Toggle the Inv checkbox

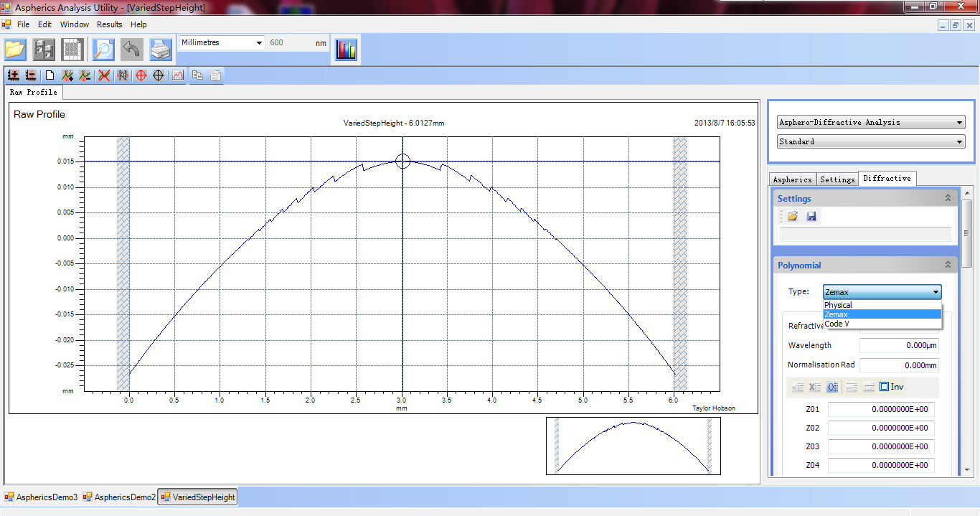(885, 387)
